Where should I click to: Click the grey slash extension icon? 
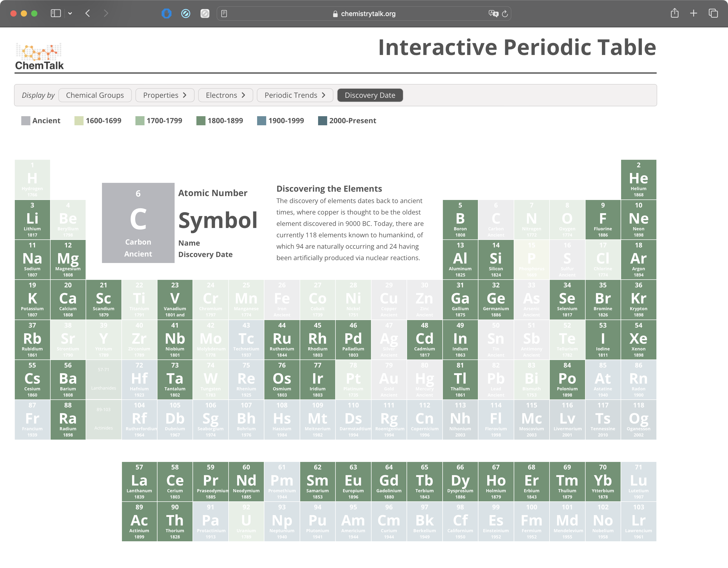pyautogui.click(x=205, y=13)
